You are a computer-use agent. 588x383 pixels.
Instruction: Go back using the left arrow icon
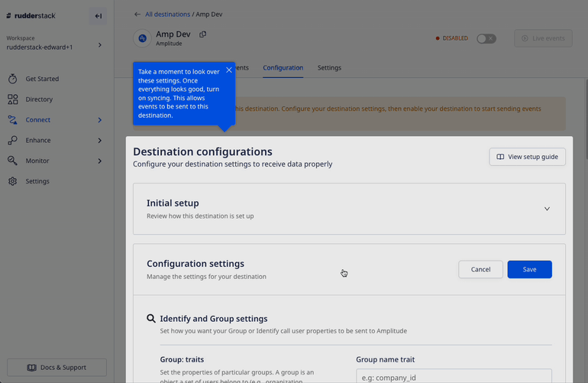coord(137,15)
